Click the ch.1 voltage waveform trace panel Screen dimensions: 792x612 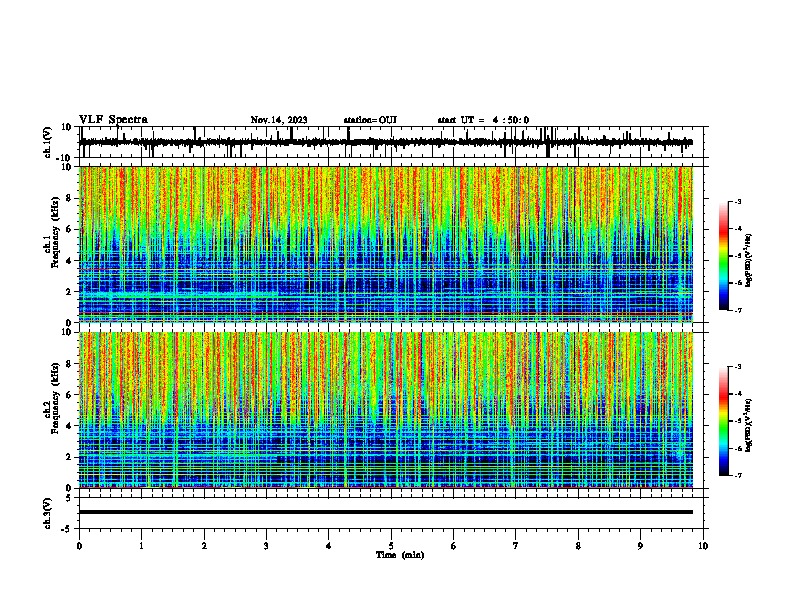391,142
